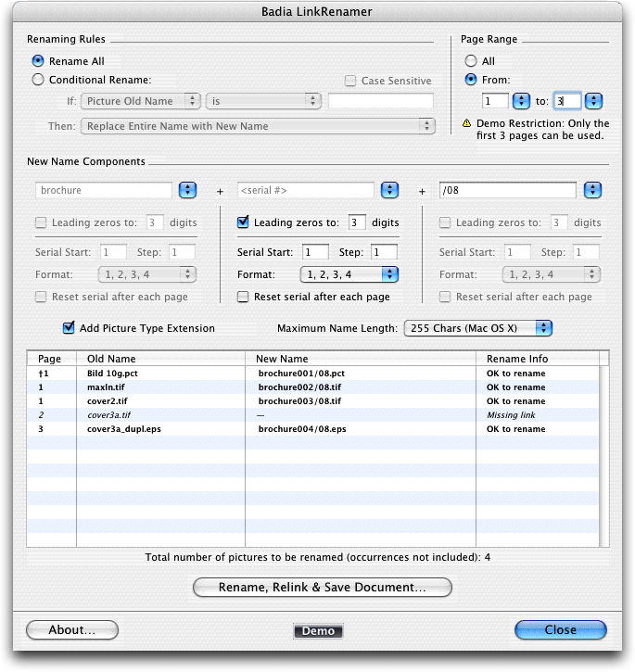Click the 'to' page number field

click(x=567, y=101)
